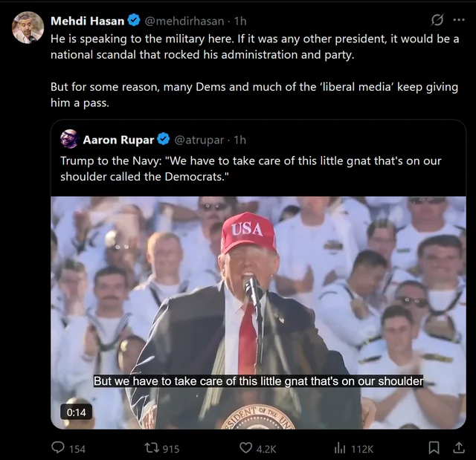Click the Grok icon beside the more menu
The width and height of the screenshot is (476, 460).
coord(438,19)
